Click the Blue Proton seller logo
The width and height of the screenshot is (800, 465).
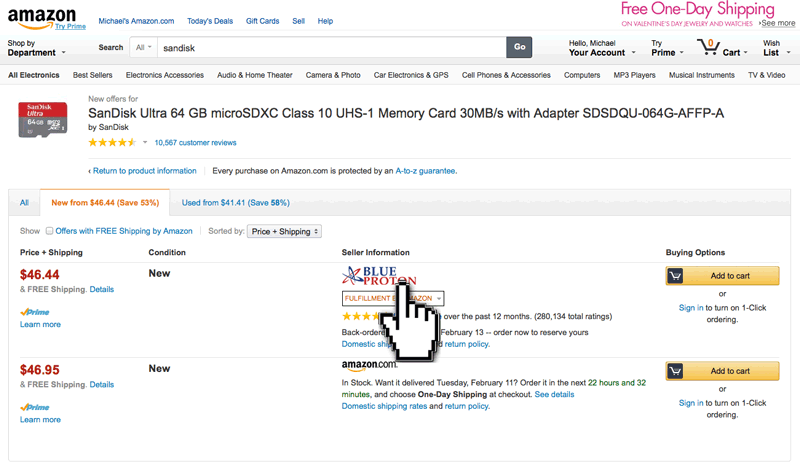[x=379, y=276]
